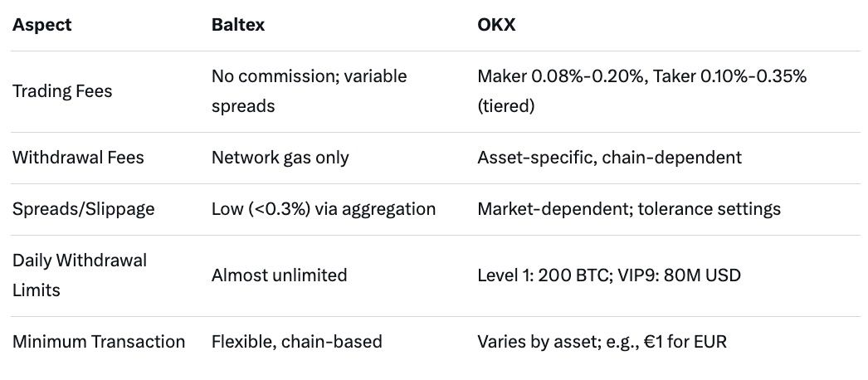The image size is (868, 380).
Task: Select the Withdrawal Fees row label
Action: click(x=78, y=158)
